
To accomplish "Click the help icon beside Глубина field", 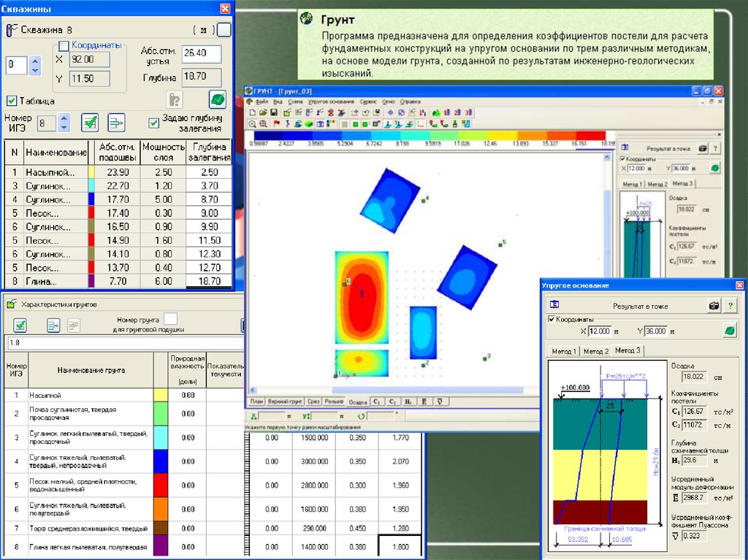I will 174,99.
